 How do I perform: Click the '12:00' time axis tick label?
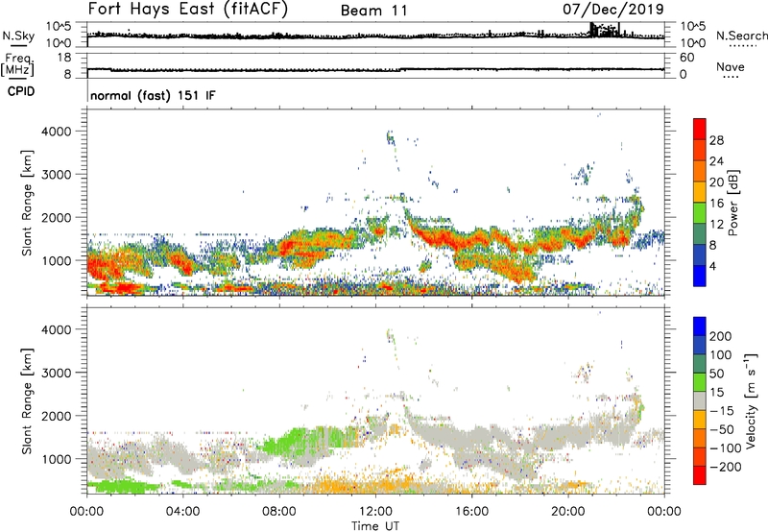point(375,512)
